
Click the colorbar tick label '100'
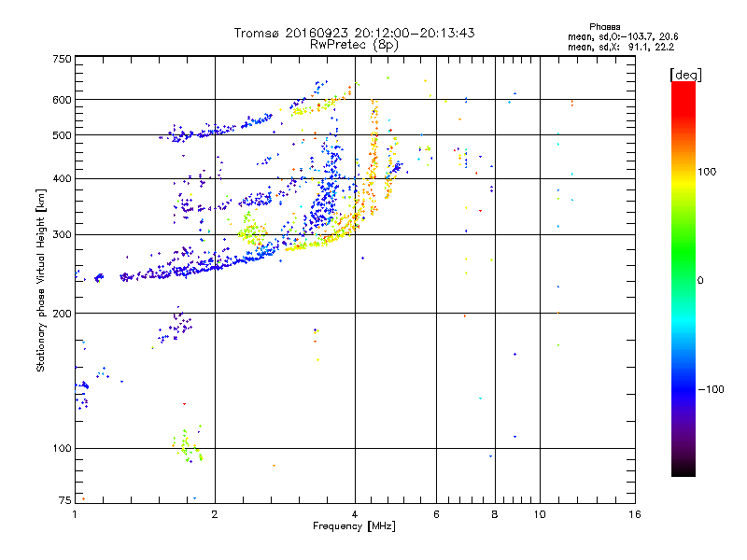click(707, 172)
